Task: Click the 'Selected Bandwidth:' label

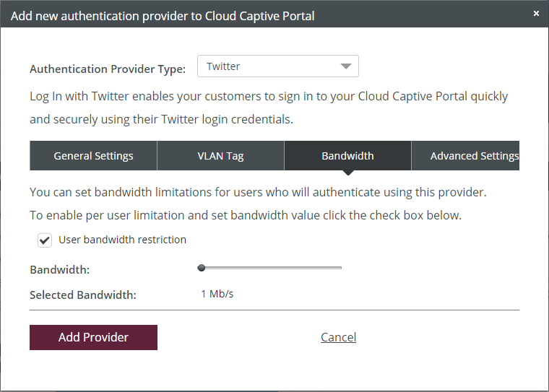Action: [83, 295]
